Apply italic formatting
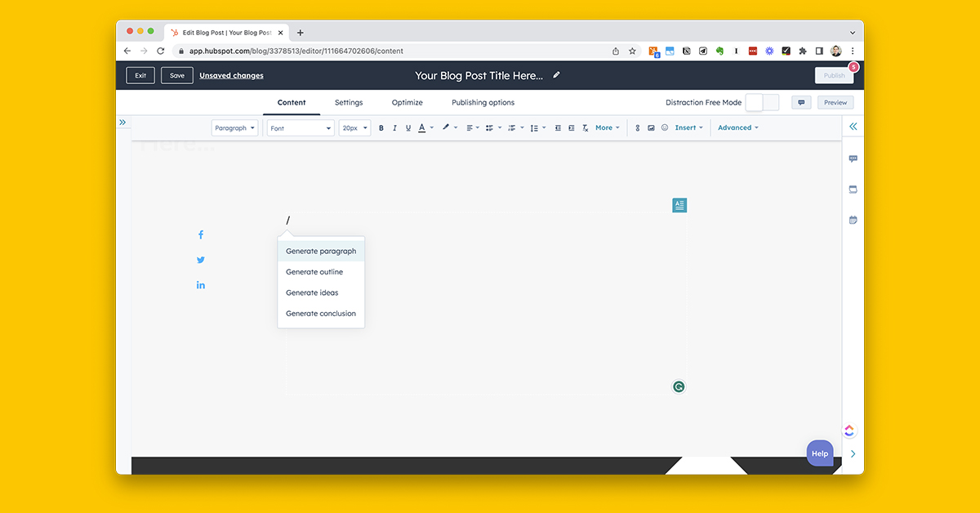This screenshot has width=980, height=513. tap(394, 128)
